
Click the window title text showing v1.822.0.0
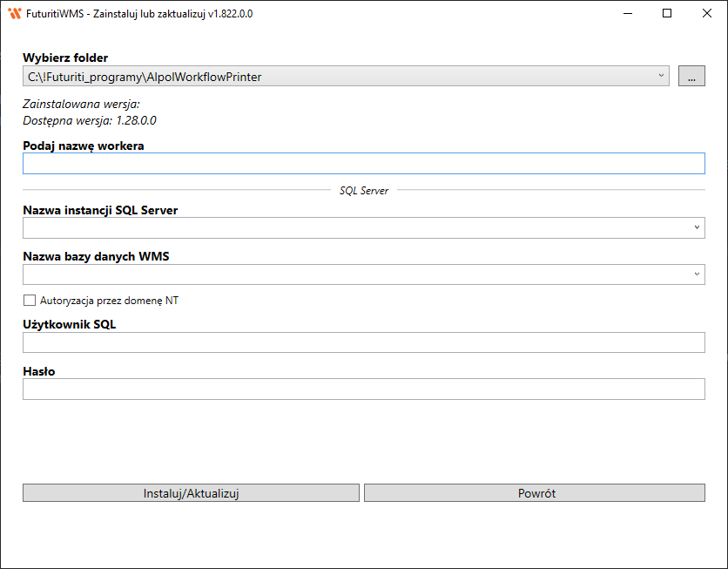coord(139,14)
